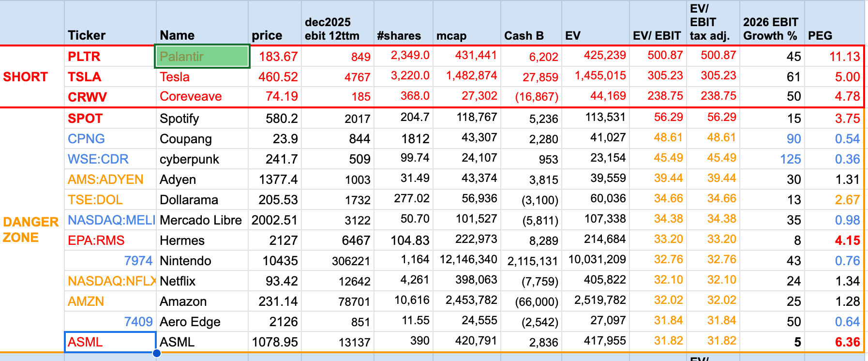Click the ASML ticker cell

pos(110,342)
